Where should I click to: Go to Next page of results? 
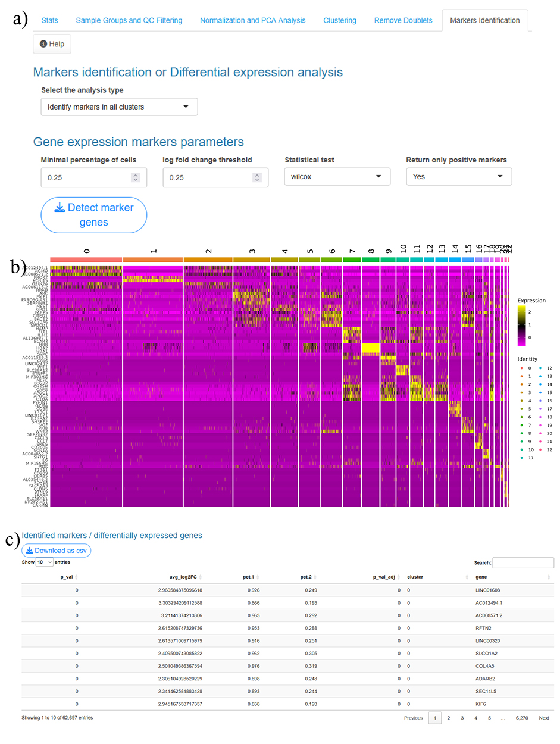coord(543,718)
